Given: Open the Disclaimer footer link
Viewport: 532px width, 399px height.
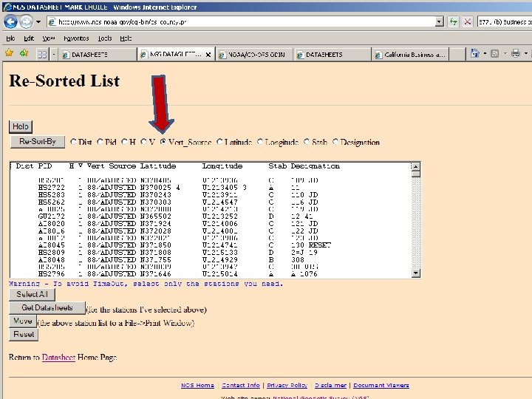Looking at the screenshot, I should coord(330,386).
